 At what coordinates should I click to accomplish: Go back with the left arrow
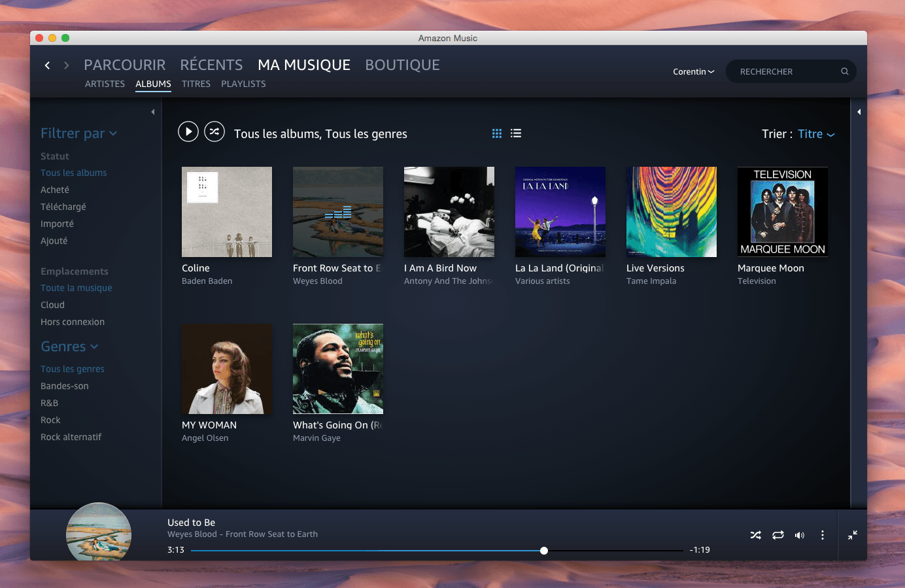[x=47, y=65]
